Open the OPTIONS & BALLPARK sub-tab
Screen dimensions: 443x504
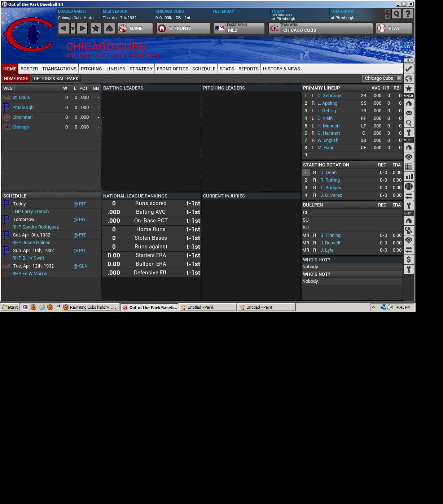(x=56, y=78)
